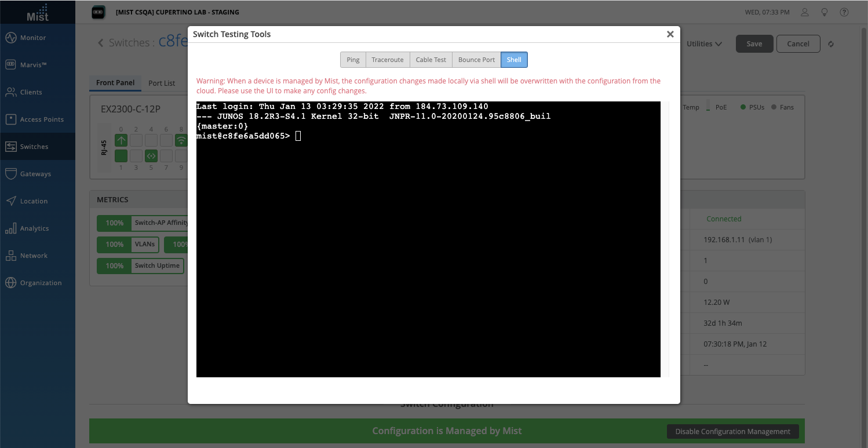Click Disable Configuration Management button
The height and width of the screenshot is (448, 868).
733,431
